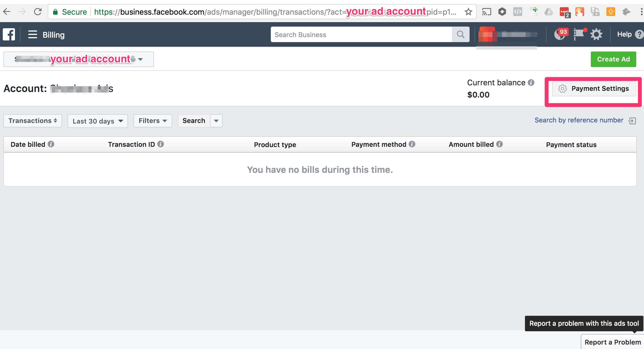Click the hexagon browser extension icon

[x=502, y=12]
